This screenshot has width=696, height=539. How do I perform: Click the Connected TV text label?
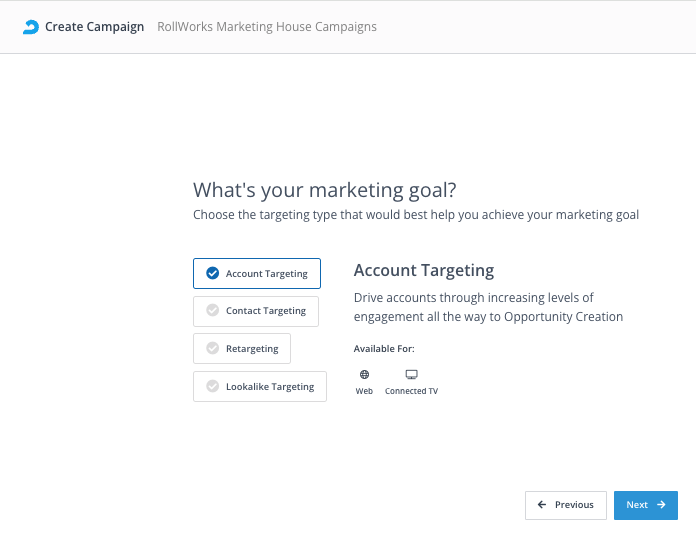(x=411, y=391)
